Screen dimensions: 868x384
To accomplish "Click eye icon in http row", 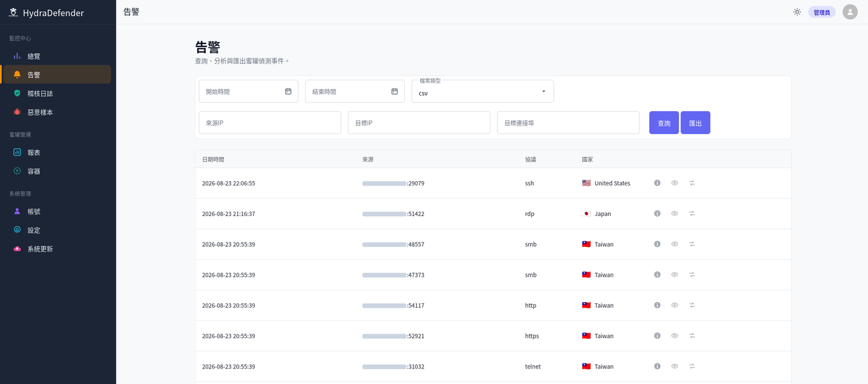I will point(675,305).
